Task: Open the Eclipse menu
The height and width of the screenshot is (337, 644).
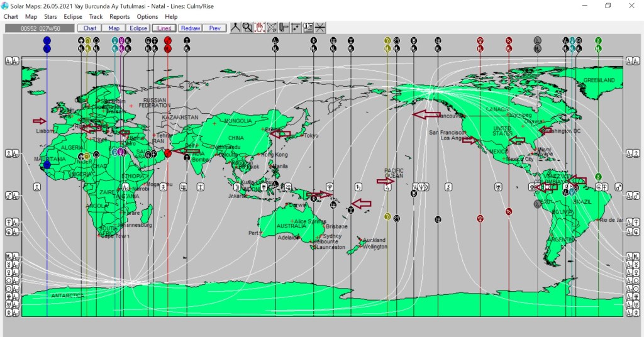Action: pyautogui.click(x=72, y=17)
